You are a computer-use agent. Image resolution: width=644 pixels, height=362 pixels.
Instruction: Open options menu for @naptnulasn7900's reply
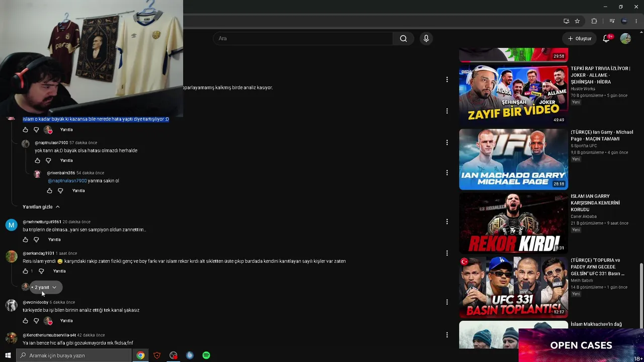point(447,143)
